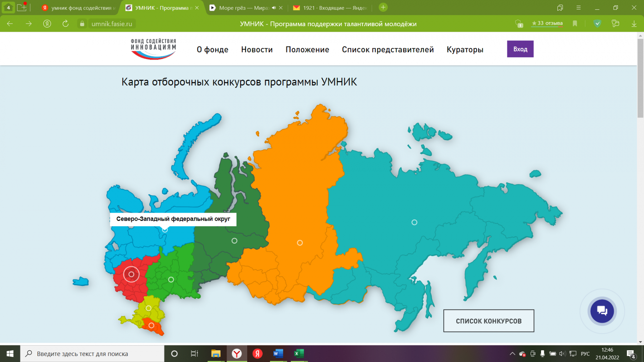Open the side panel bookmarks icon in title bar

tap(560, 8)
